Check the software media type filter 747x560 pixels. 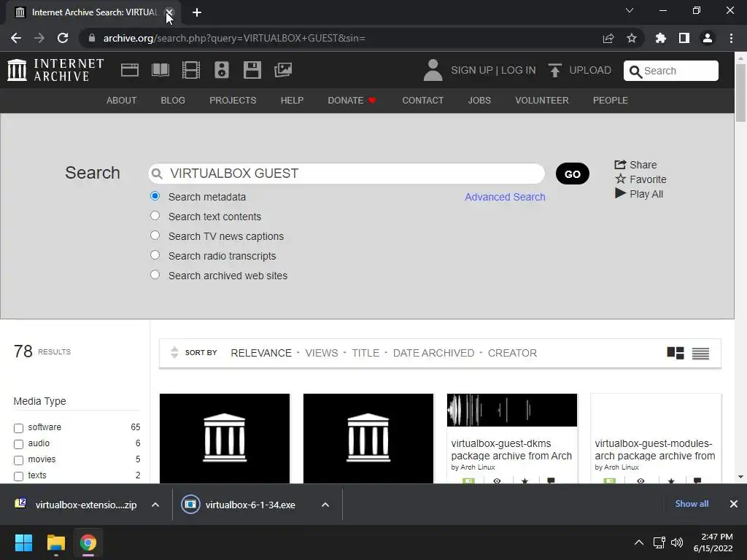[x=18, y=428]
